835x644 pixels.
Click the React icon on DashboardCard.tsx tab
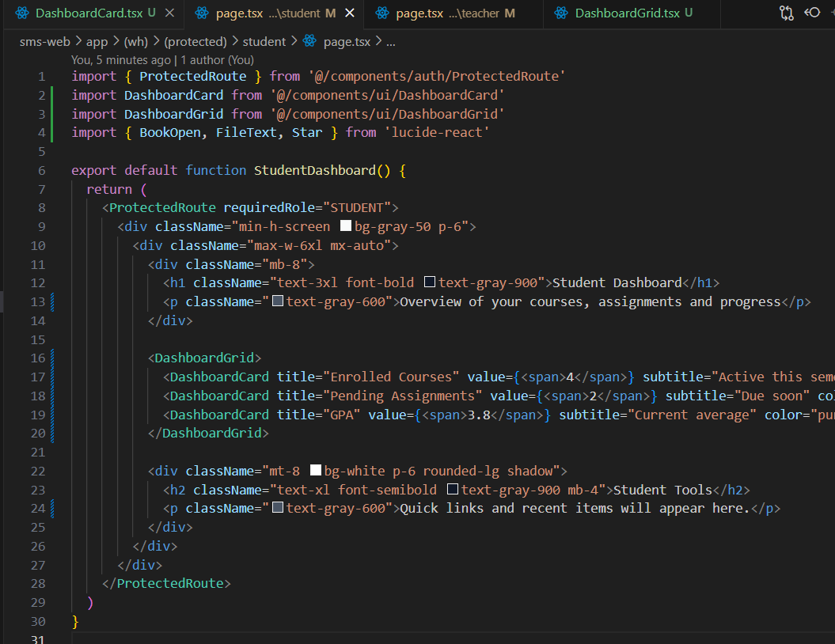click(22, 13)
